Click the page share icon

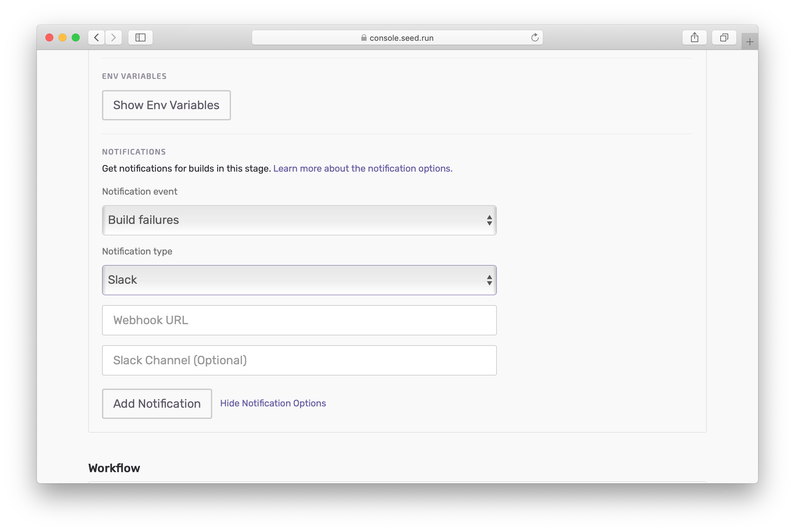point(695,37)
